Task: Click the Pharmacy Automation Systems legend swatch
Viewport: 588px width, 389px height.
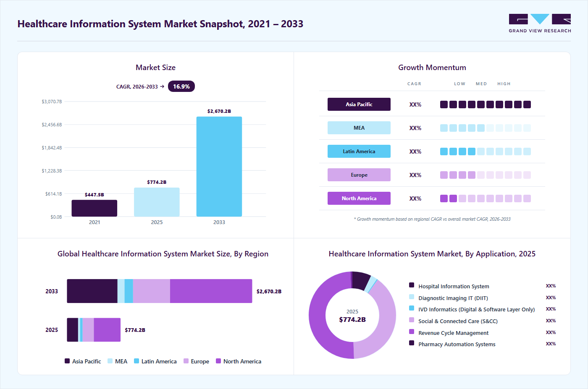Action: tap(412, 343)
